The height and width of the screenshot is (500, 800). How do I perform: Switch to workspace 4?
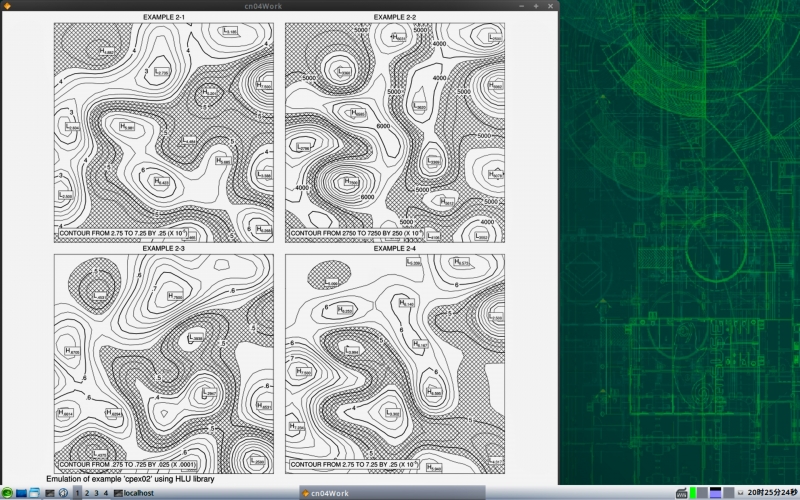pyautogui.click(x=105, y=493)
